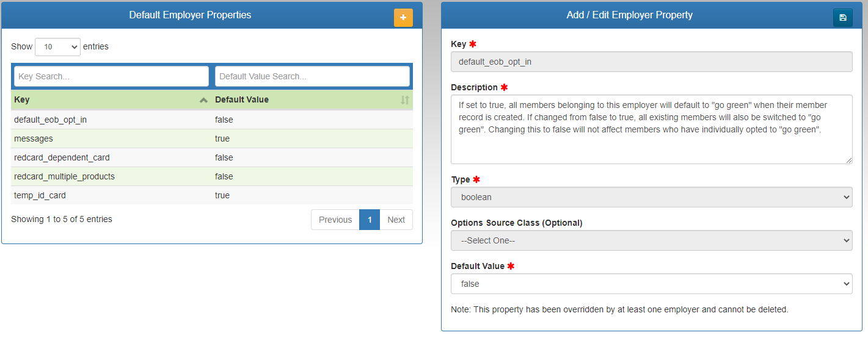Click the save disk icon

tap(842, 18)
